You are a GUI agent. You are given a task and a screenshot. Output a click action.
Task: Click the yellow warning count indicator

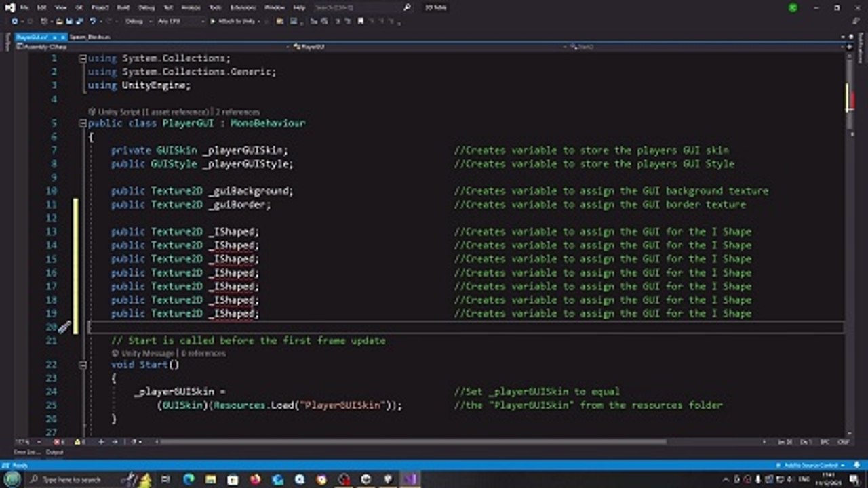[79, 442]
